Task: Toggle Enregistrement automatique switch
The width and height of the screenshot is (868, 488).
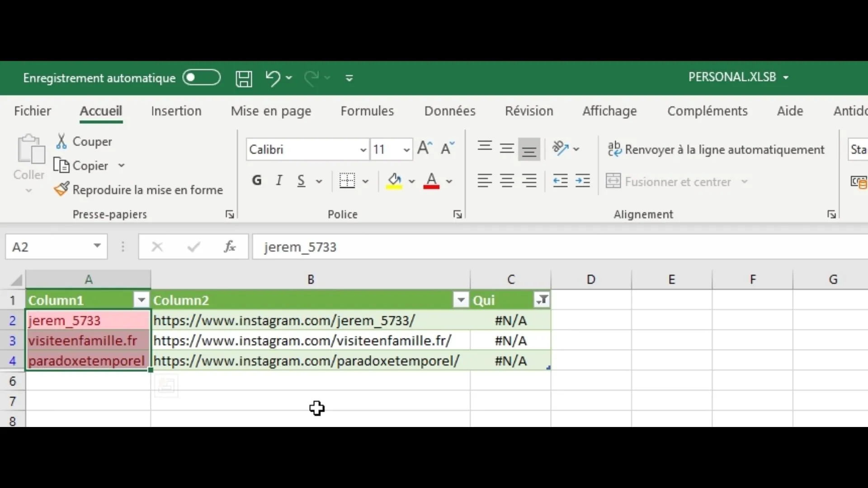Action: click(x=202, y=78)
